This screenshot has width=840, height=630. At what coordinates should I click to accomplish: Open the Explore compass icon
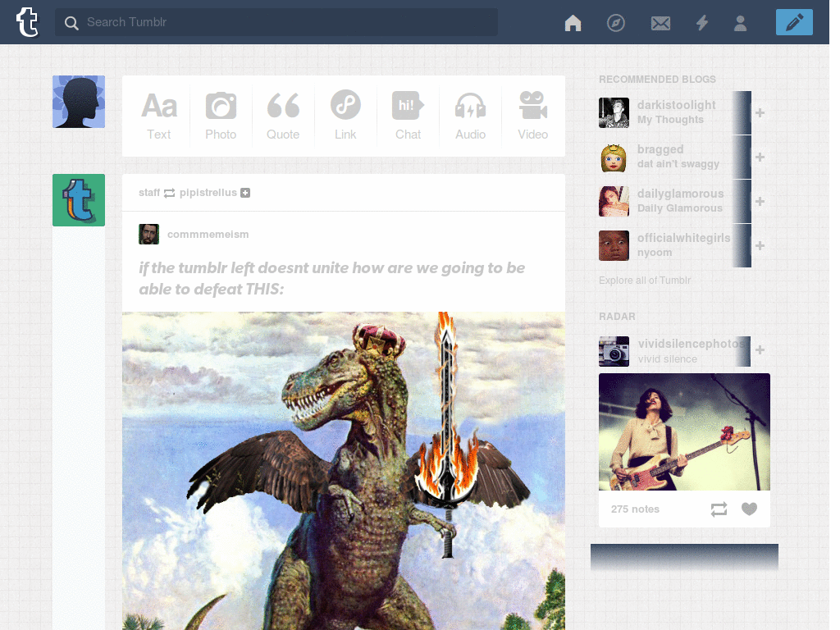tap(615, 22)
